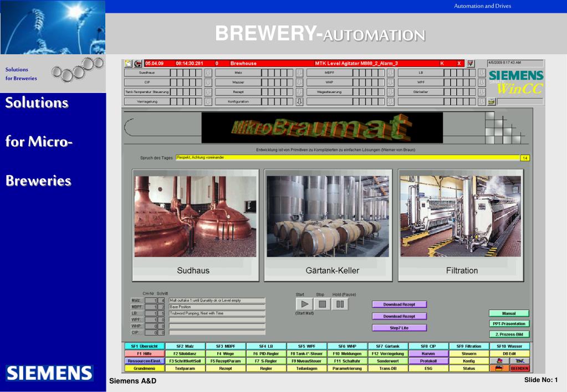Expand the LB alarm group arrow
Viewport: 567px width, 392px height.
pos(482,73)
